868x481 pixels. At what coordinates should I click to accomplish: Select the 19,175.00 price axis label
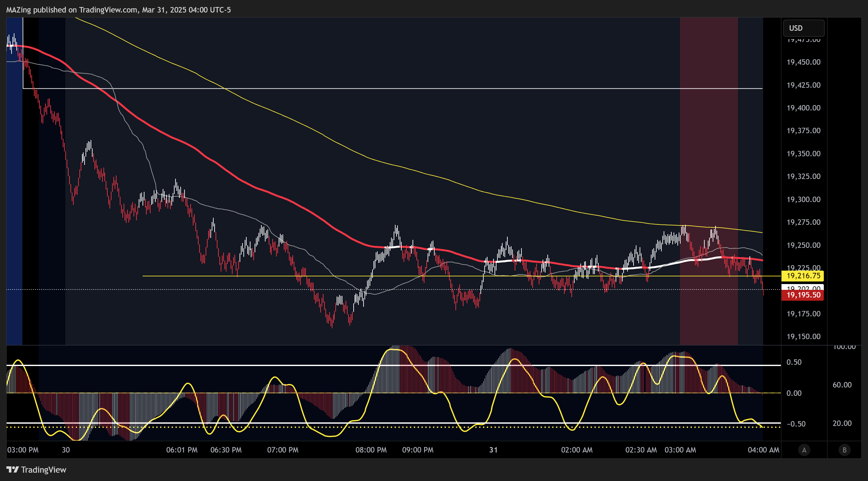click(803, 314)
